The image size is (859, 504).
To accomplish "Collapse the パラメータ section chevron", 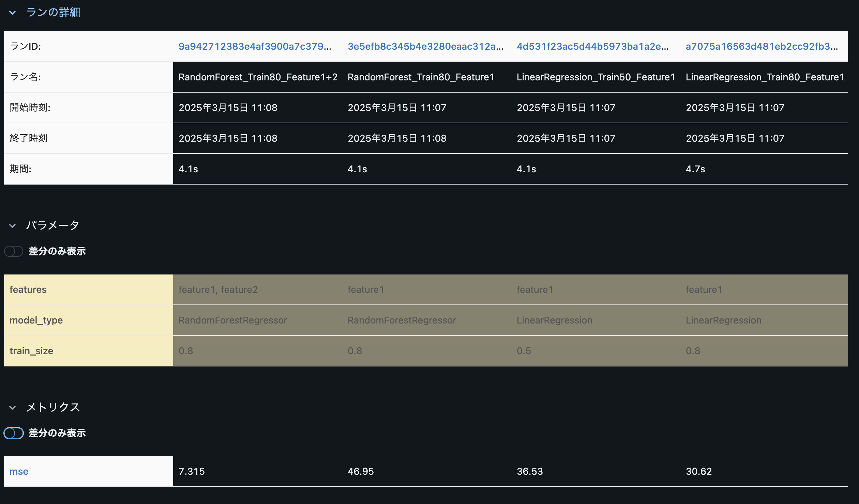I will pyautogui.click(x=12, y=225).
